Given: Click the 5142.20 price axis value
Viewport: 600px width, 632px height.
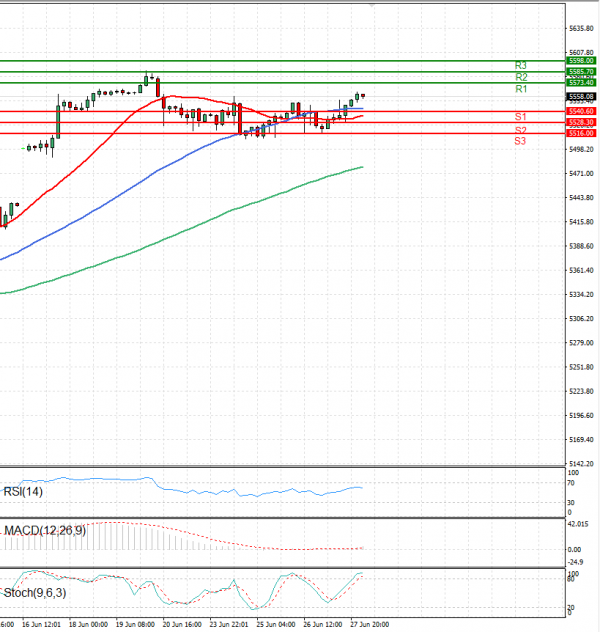Looking at the screenshot, I should (x=581, y=464).
